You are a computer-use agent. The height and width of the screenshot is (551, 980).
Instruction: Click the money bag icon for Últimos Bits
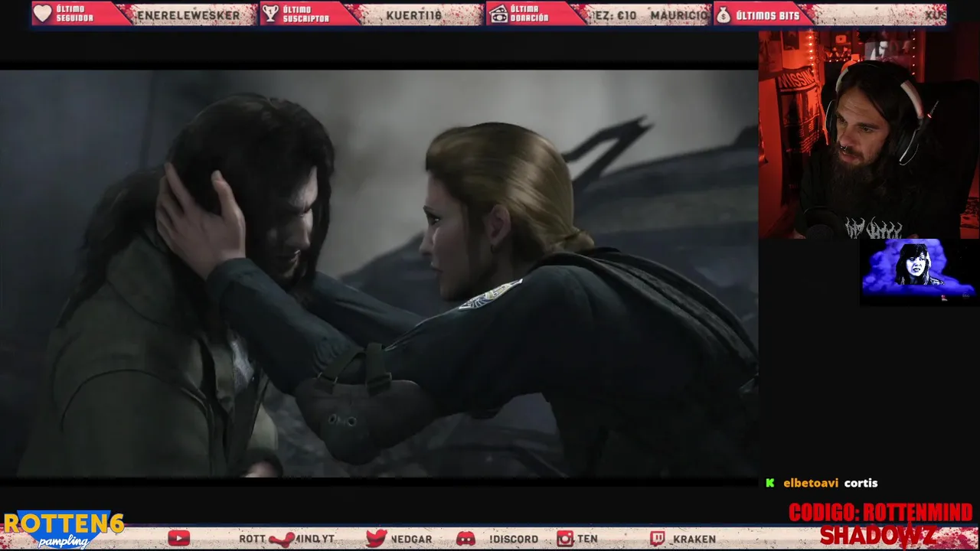coord(723,15)
